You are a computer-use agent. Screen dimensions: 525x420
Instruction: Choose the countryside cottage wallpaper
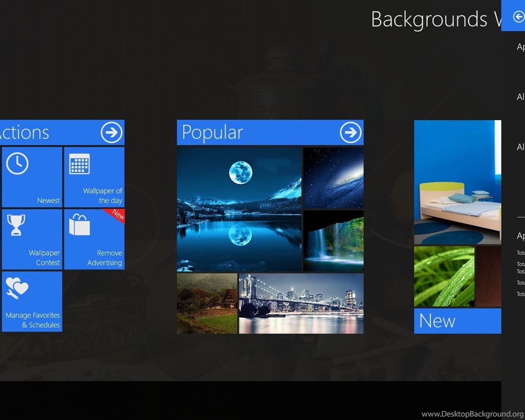[x=207, y=304]
